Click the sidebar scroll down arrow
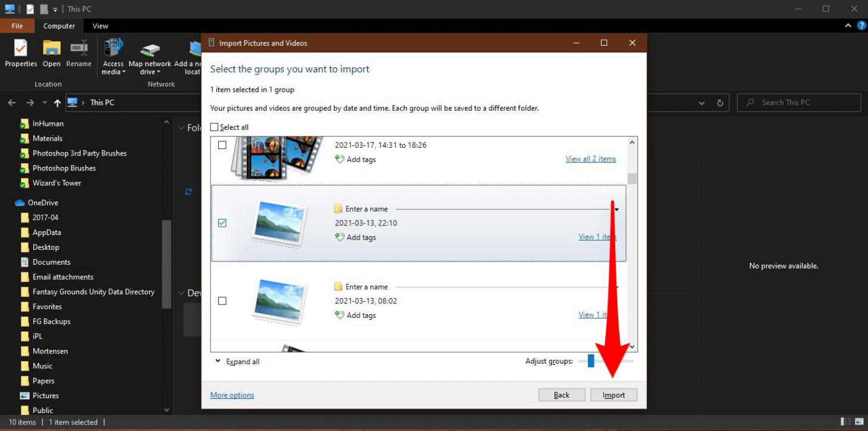868x431 pixels. pyautogui.click(x=166, y=410)
